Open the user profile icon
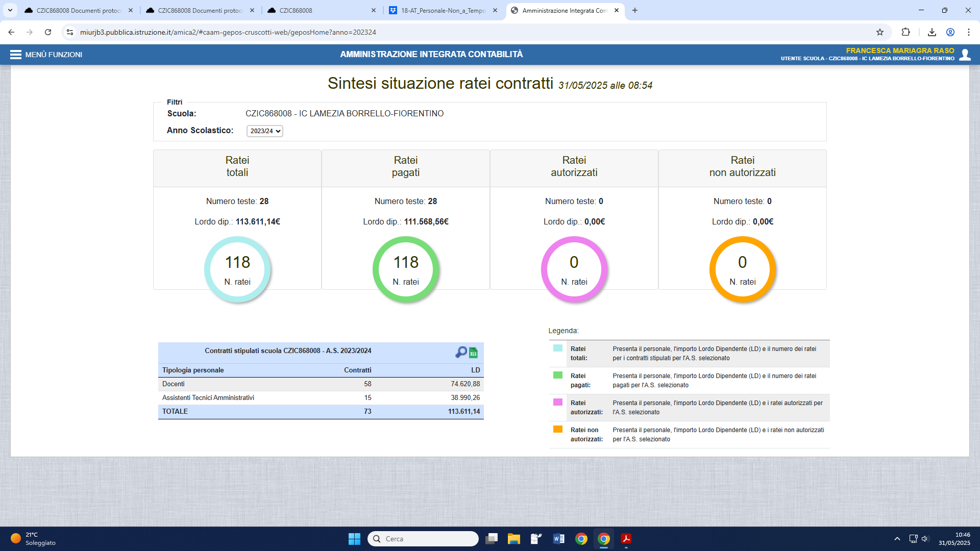The height and width of the screenshot is (551, 980). tap(965, 55)
